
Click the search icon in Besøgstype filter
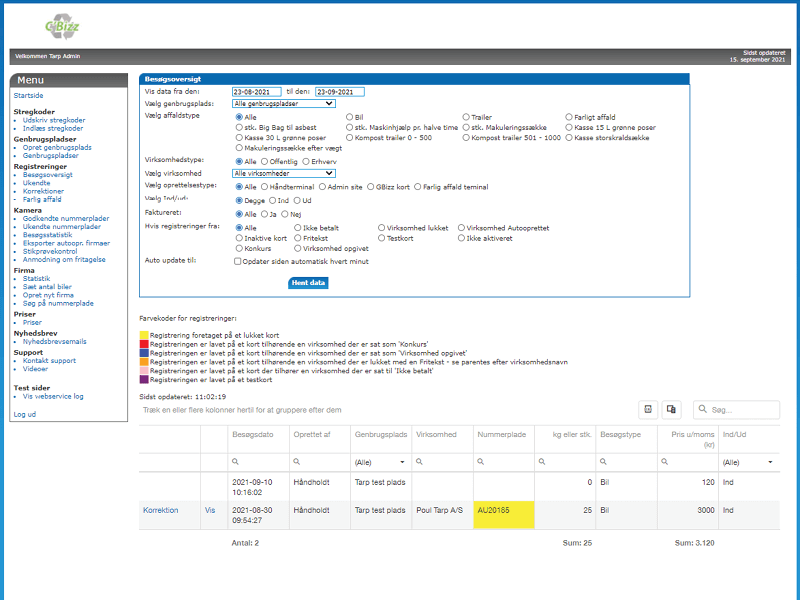pos(605,462)
